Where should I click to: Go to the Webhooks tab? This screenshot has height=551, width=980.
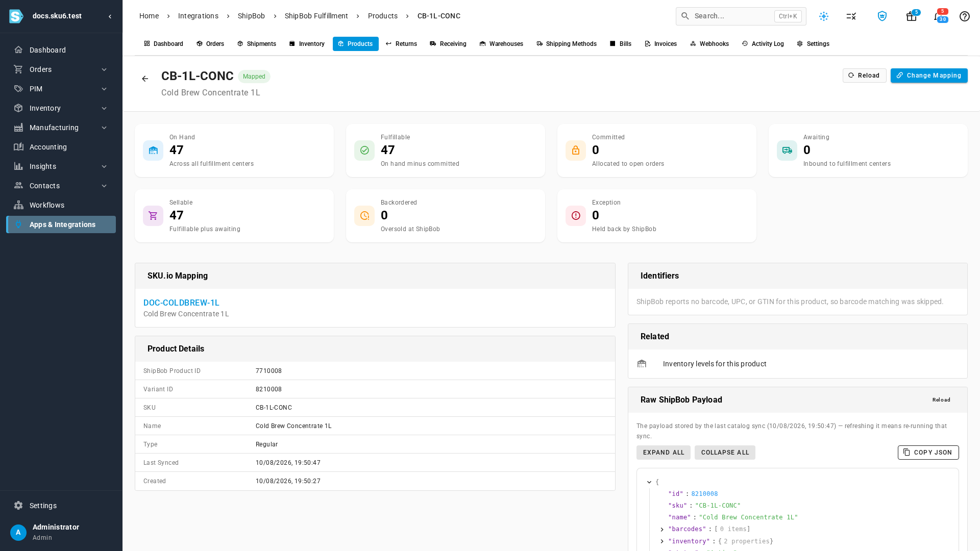709,44
